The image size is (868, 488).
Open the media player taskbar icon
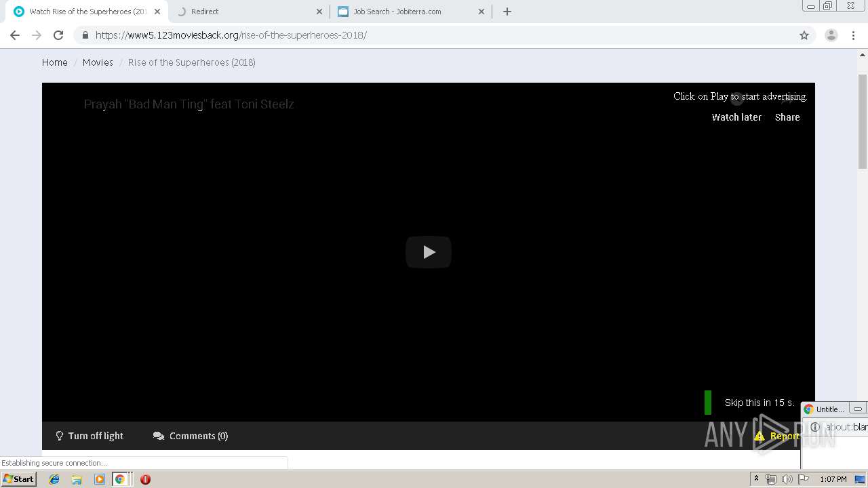click(100, 479)
